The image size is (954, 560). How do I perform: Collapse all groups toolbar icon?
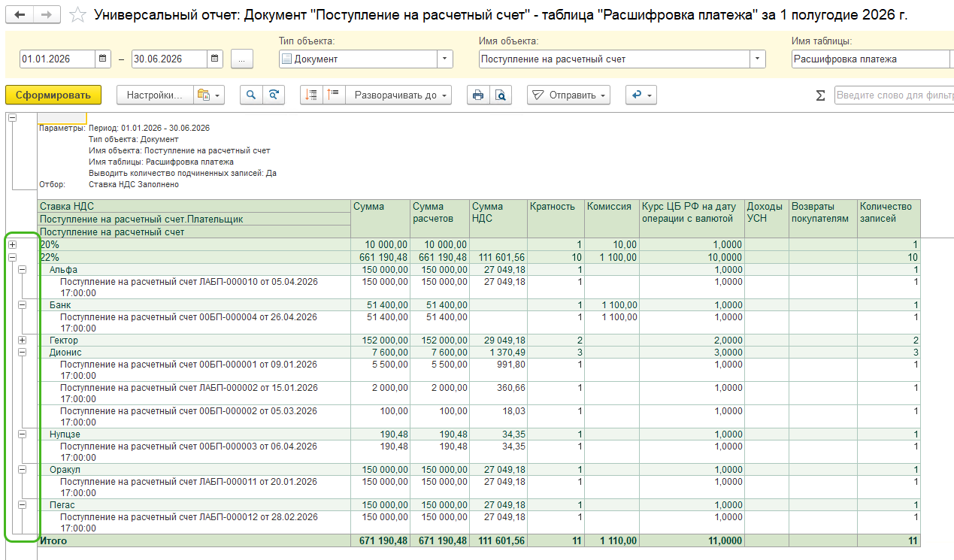(335, 95)
